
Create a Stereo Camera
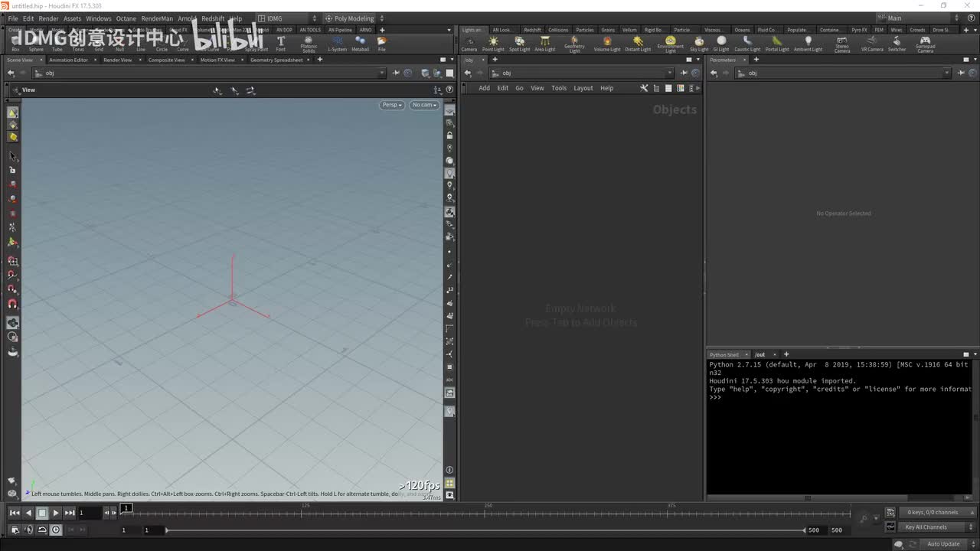click(x=842, y=44)
